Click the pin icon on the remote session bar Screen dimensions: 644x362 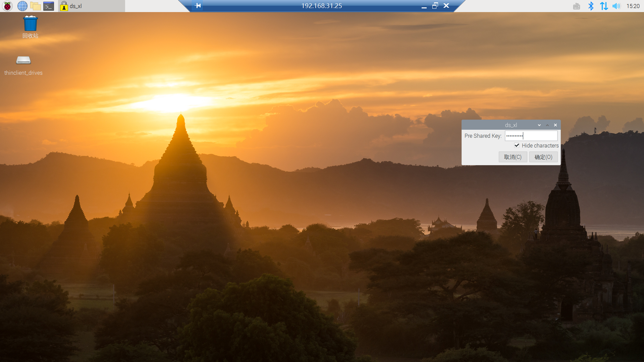click(198, 6)
